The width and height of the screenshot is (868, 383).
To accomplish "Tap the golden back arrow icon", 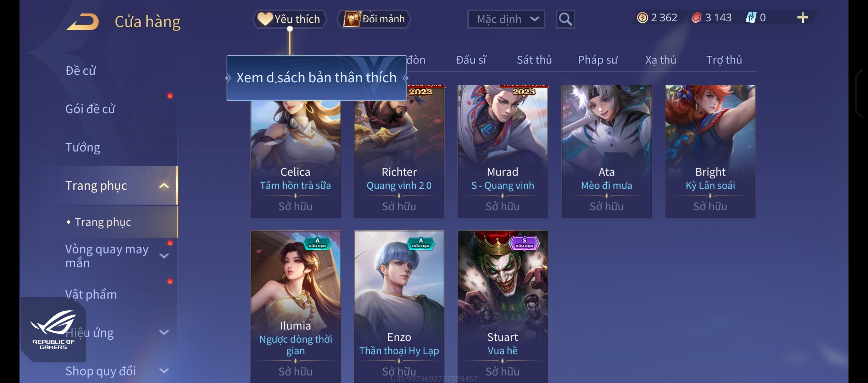I will 82,22.
